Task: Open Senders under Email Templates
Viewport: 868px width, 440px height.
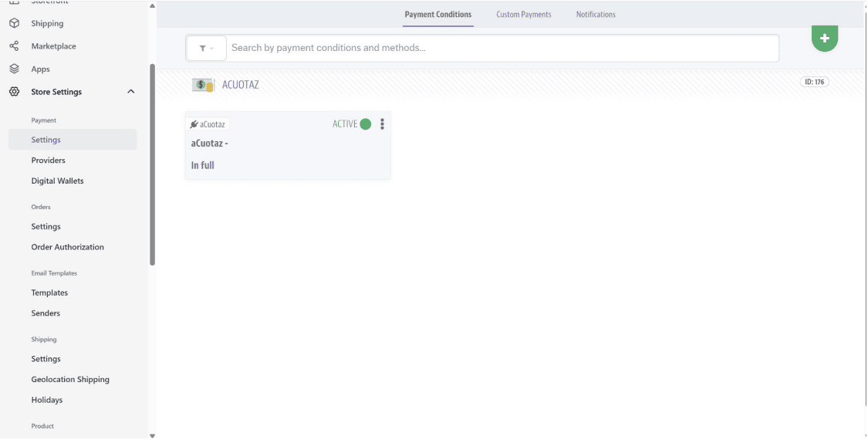Action: (x=46, y=313)
